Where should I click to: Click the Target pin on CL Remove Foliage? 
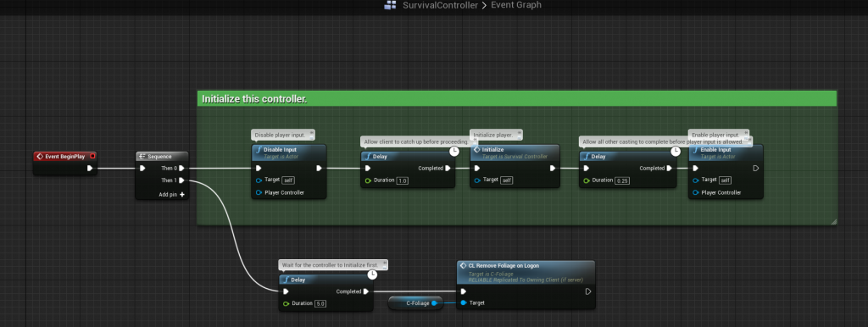(x=464, y=303)
